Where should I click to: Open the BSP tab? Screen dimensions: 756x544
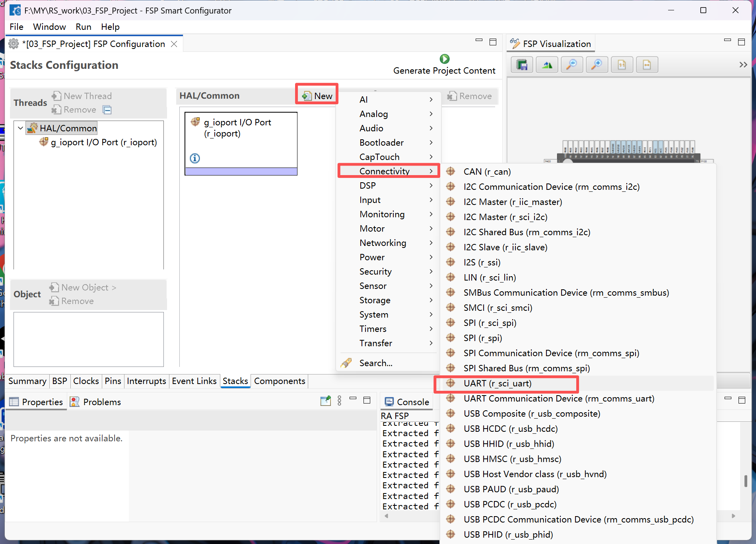[x=60, y=381]
